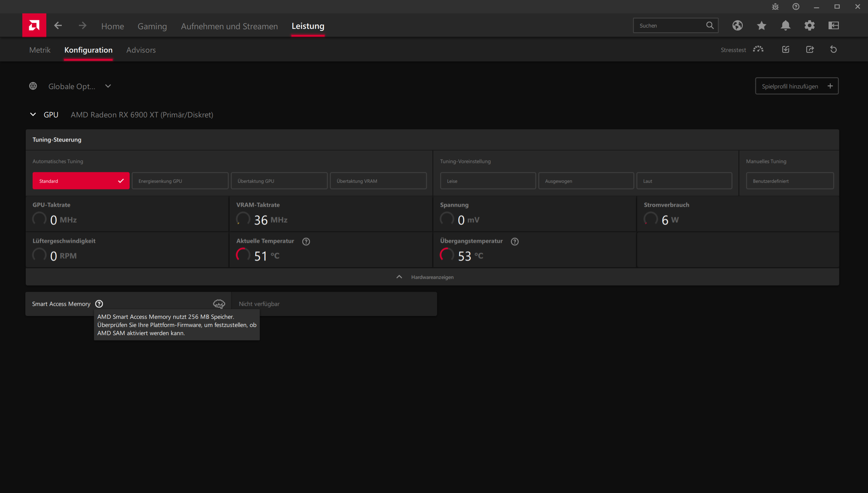Image resolution: width=868 pixels, height=493 pixels.
Task: Select Leise tuning preset
Action: coord(488,181)
